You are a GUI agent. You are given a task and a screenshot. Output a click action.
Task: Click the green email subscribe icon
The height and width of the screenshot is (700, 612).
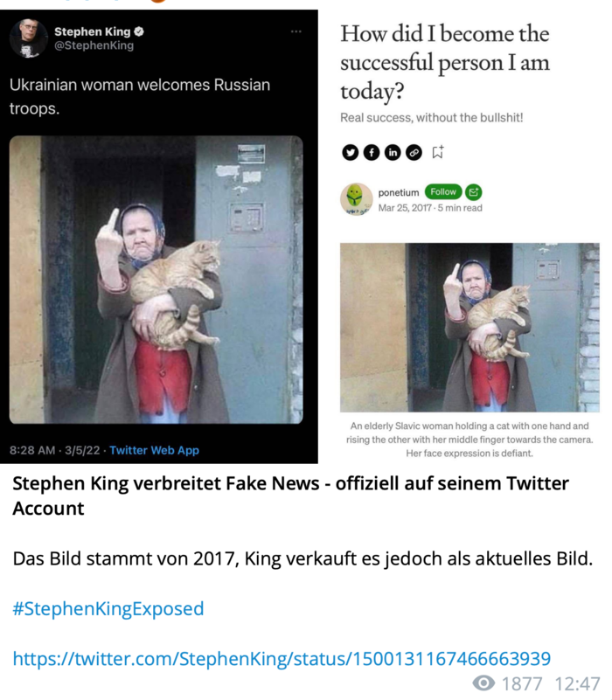474,192
